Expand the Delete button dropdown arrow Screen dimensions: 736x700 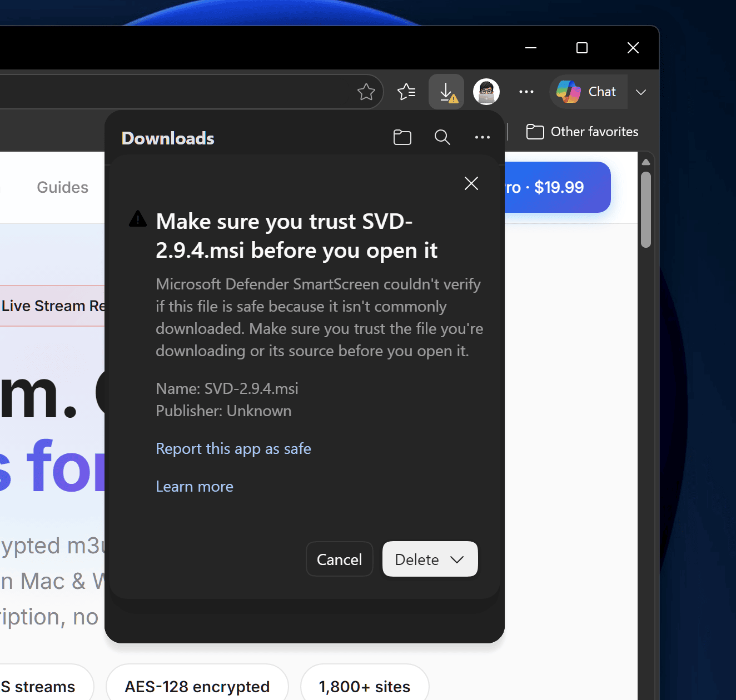coord(457,559)
